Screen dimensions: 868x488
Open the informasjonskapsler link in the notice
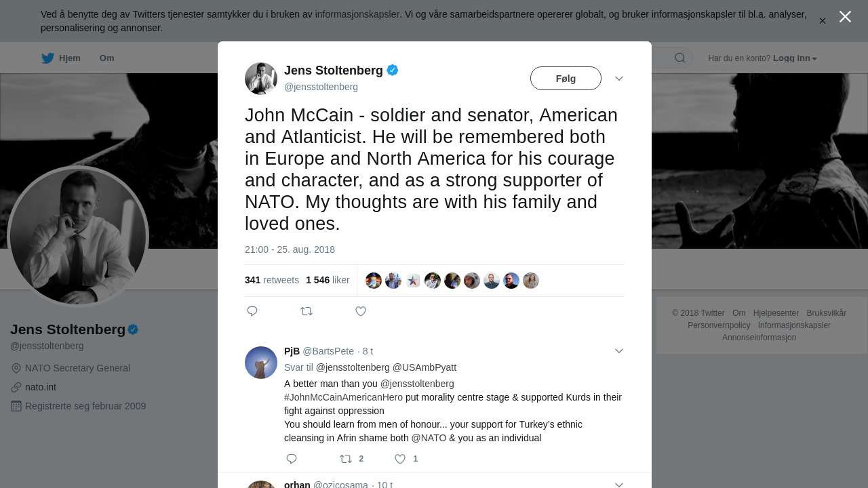pos(357,14)
